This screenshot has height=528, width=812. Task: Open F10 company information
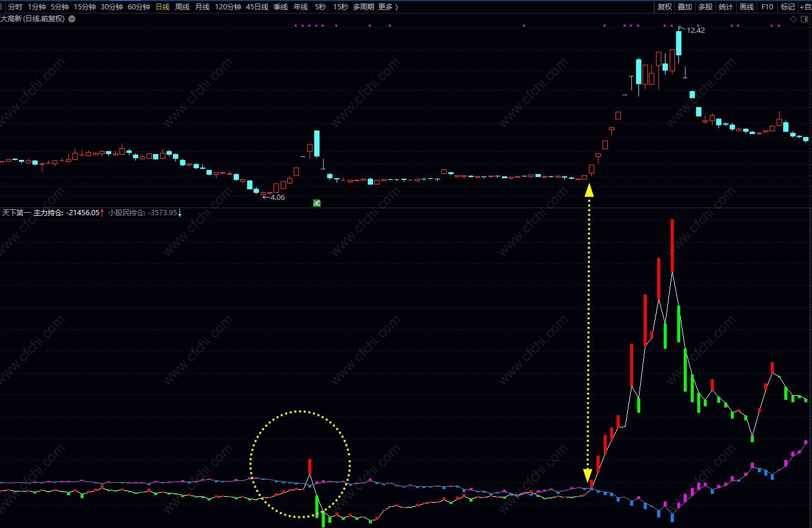(767, 7)
